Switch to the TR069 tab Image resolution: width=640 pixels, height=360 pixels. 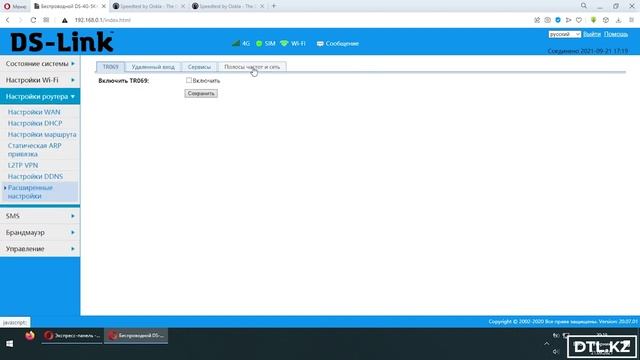pos(111,67)
